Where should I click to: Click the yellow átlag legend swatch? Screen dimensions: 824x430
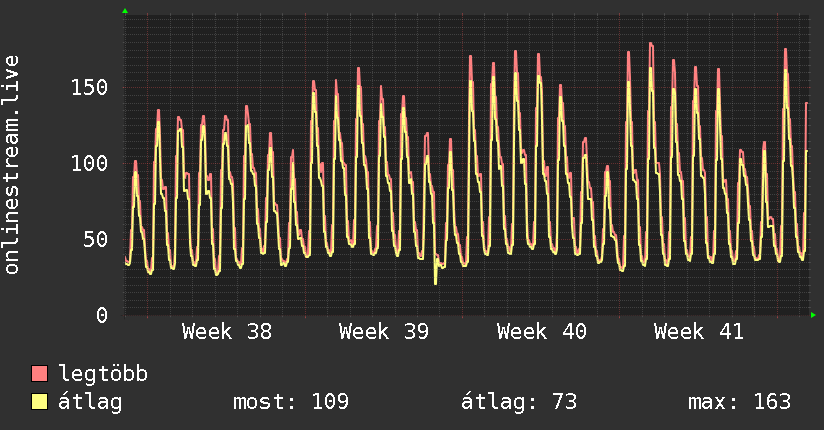click(x=39, y=401)
